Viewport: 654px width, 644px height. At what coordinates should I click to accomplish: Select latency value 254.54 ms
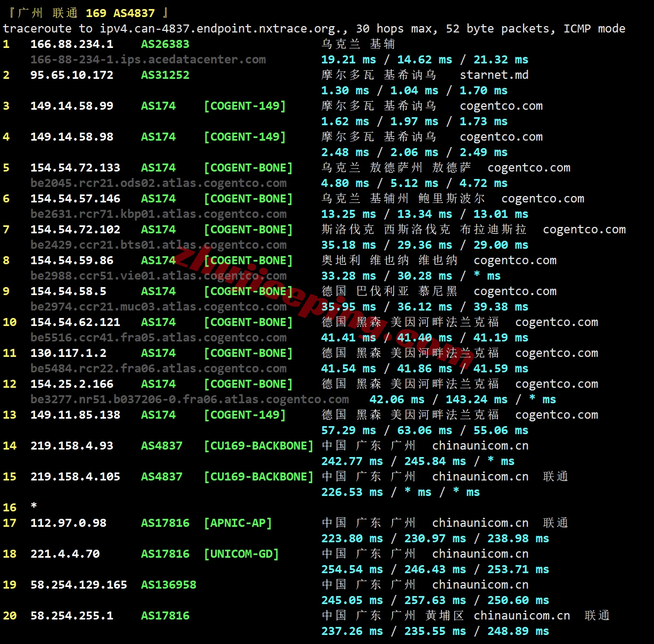(x=352, y=569)
